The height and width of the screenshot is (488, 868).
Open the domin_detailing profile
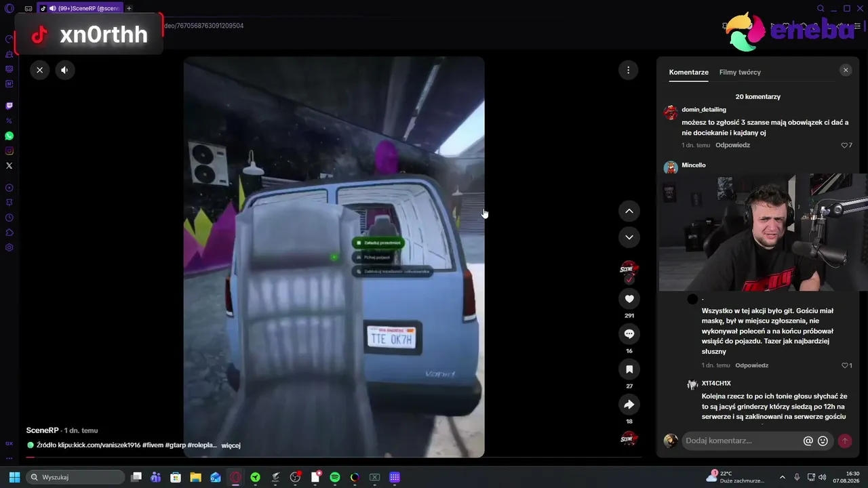pyautogui.click(x=704, y=110)
